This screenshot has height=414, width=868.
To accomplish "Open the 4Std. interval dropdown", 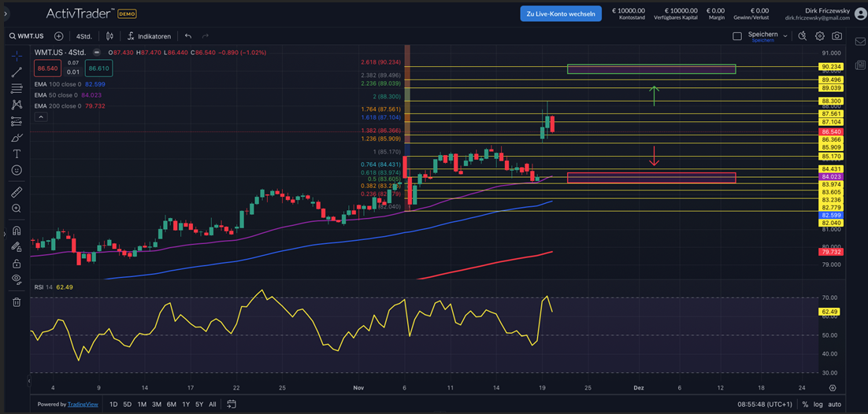I will point(83,36).
